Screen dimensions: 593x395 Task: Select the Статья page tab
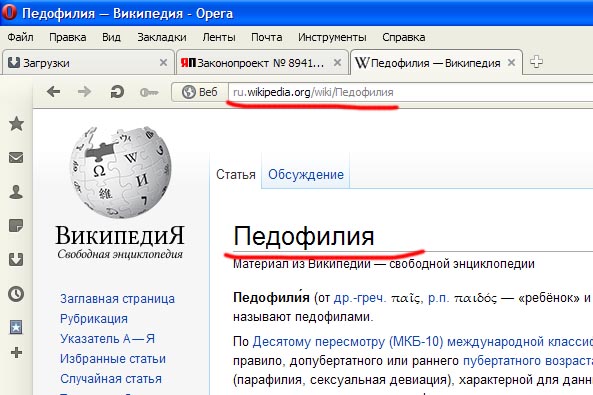[x=236, y=174]
